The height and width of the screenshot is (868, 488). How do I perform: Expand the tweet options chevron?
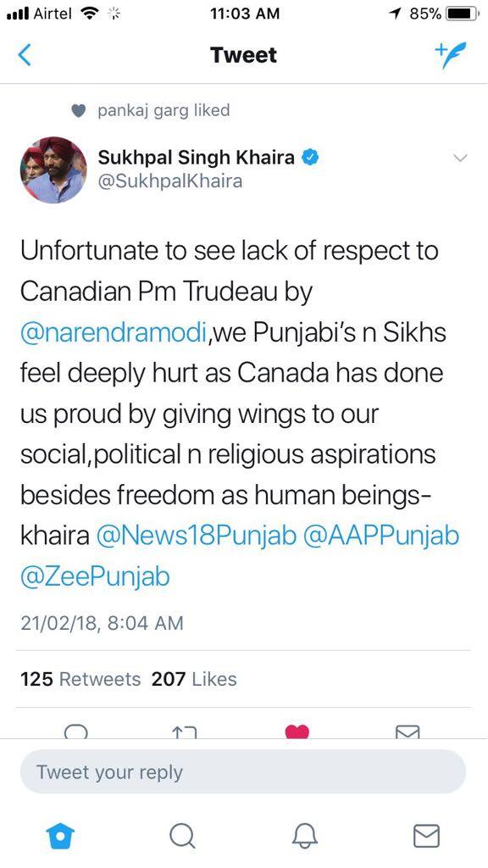click(460, 159)
